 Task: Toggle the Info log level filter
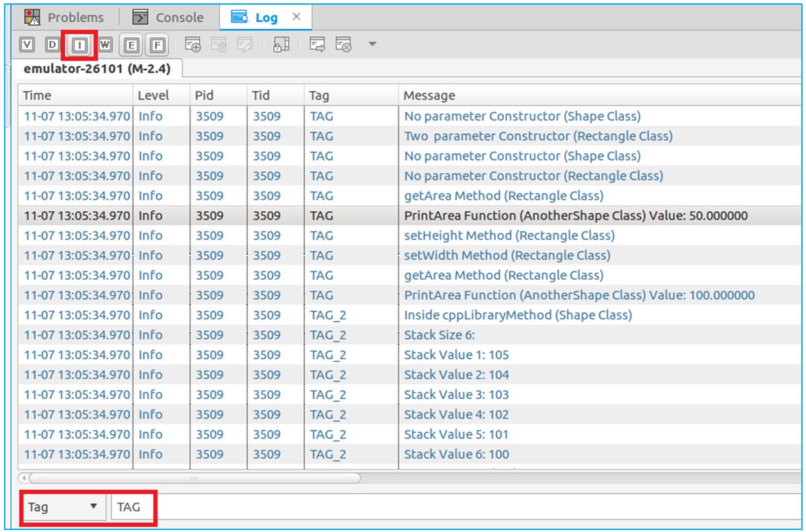80,45
